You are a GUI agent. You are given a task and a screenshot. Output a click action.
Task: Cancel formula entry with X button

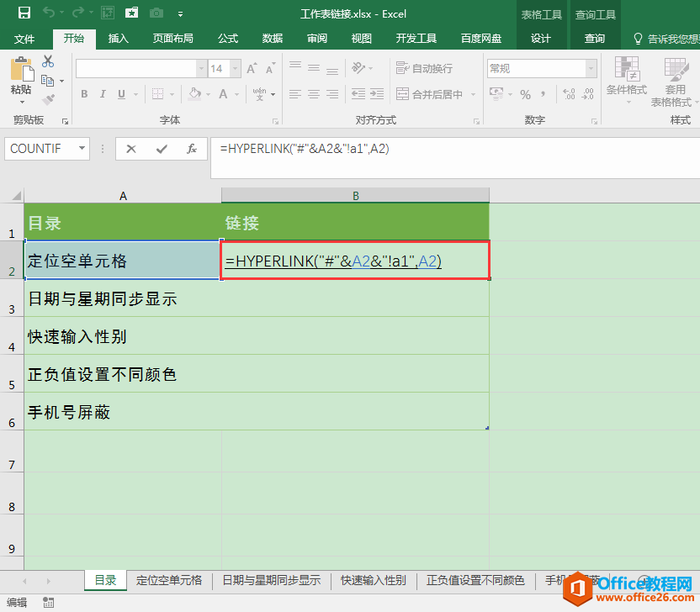131,149
